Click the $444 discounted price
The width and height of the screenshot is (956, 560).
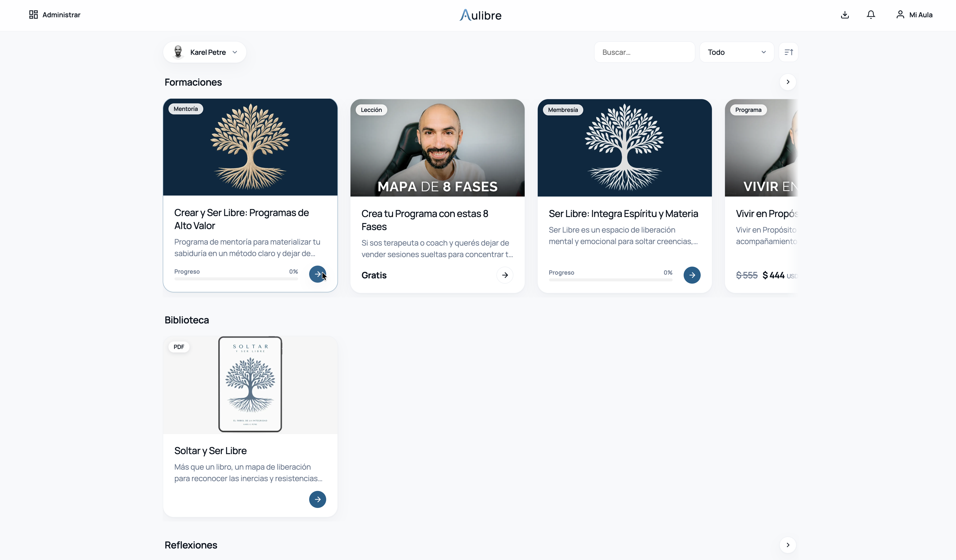tap(773, 275)
